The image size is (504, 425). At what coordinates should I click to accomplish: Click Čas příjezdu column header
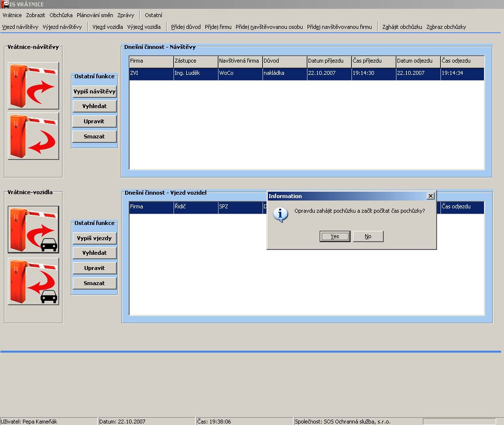click(x=374, y=61)
